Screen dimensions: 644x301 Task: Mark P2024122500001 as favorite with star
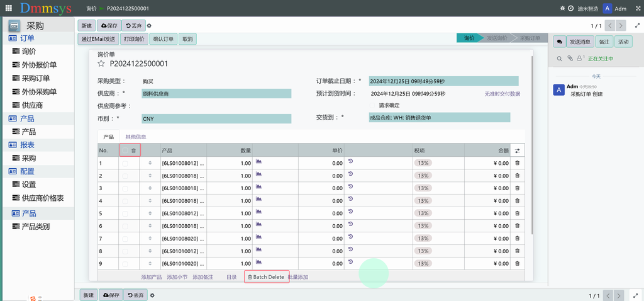pyautogui.click(x=101, y=64)
